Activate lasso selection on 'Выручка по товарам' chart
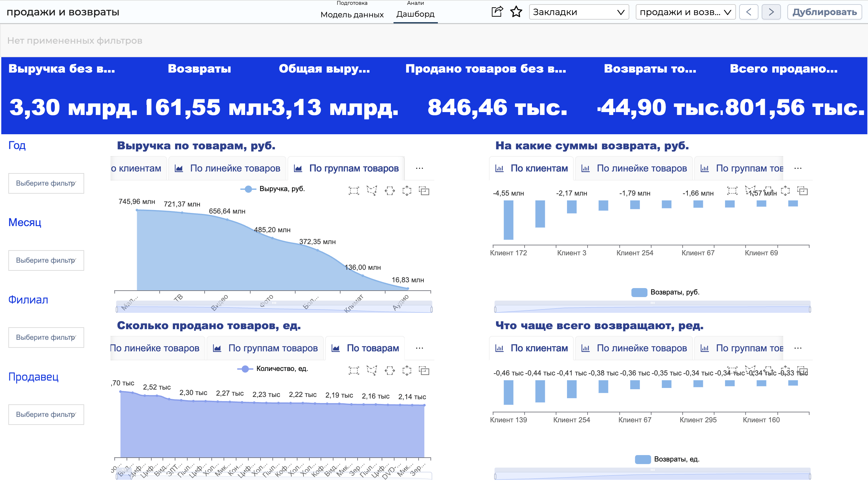The width and height of the screenshot is (868, 501). click(371, 191)
